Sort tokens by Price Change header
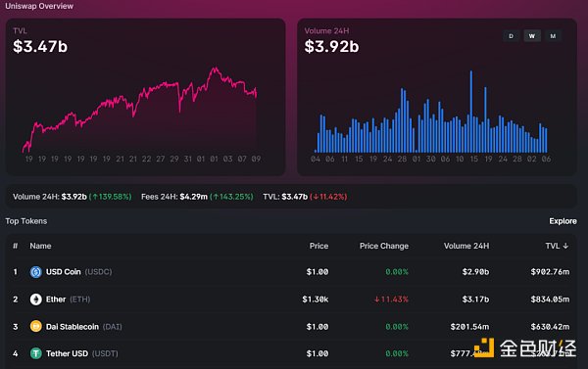The height and width of the screenshot is (369, 588). 384,246
